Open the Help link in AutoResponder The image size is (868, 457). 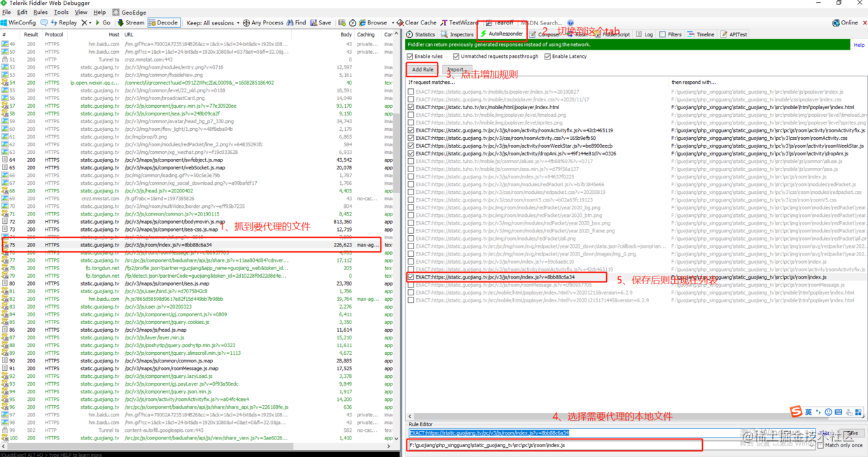tap(859, 45)
